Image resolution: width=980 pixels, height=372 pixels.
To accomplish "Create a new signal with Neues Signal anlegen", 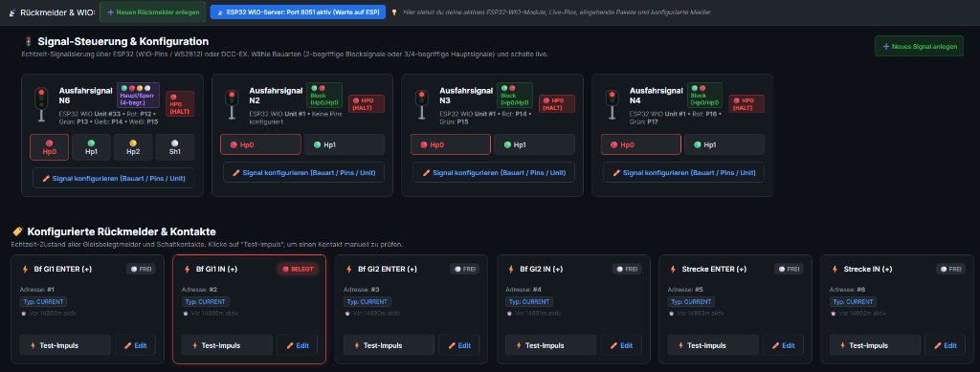I will 920,46.
